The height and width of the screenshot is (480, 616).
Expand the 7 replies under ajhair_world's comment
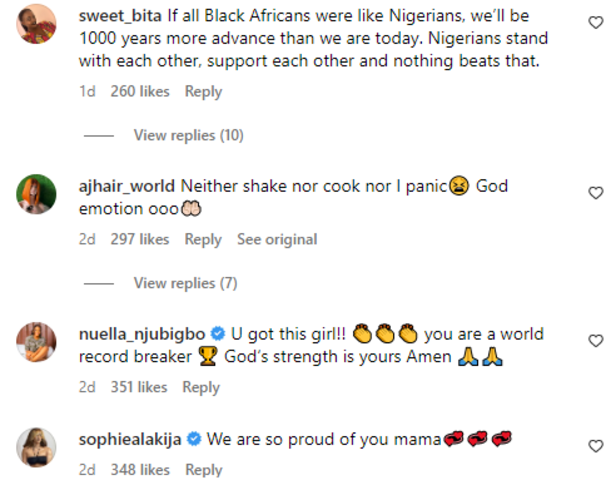[x=185, y=283]
